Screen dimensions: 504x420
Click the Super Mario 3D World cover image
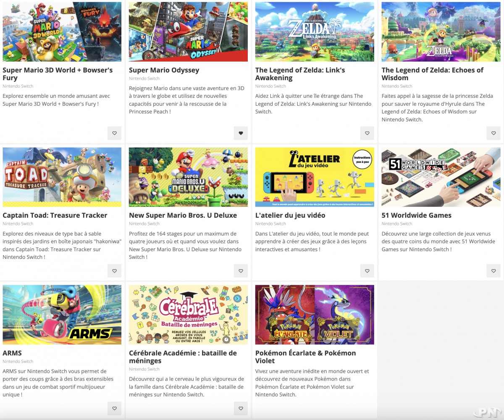point(62,32)
